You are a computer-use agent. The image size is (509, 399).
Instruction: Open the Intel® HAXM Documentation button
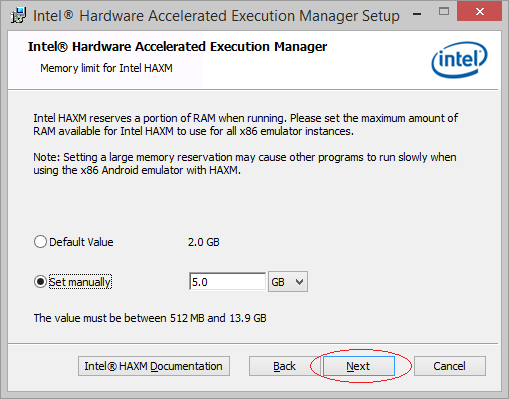tap(154, 366)
